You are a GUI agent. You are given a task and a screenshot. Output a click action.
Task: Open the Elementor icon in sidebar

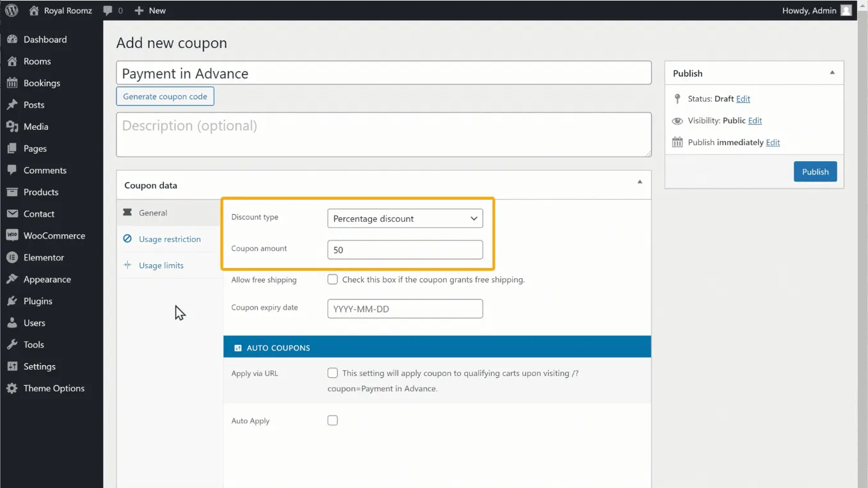tap(12, 257)
